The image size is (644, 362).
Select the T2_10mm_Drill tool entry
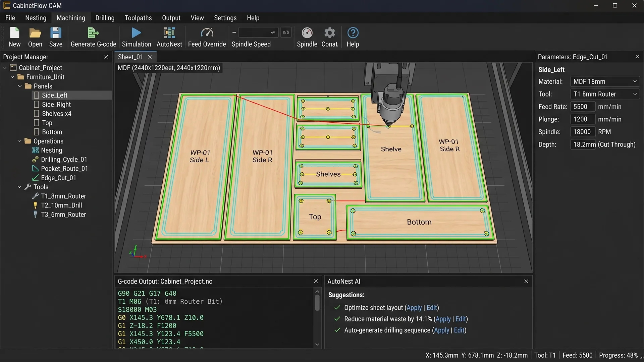click(61, 205)
